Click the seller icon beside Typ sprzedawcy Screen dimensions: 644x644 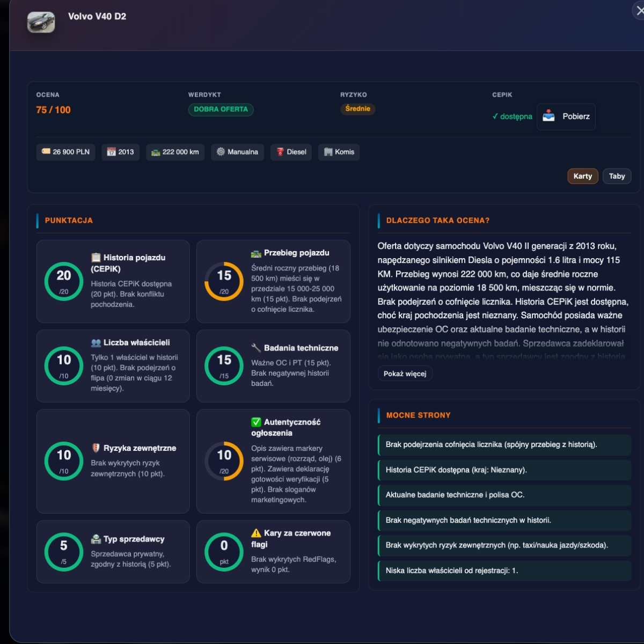(96, 539)
